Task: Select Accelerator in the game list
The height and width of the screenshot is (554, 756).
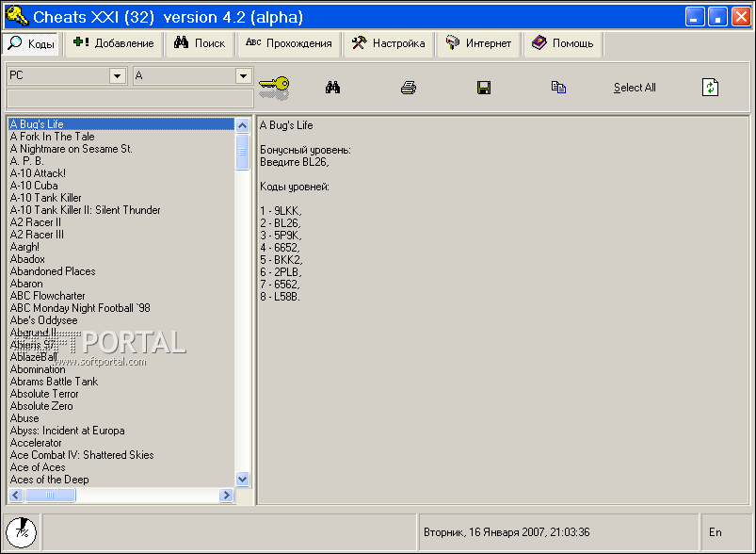Action: pos(121,443)
